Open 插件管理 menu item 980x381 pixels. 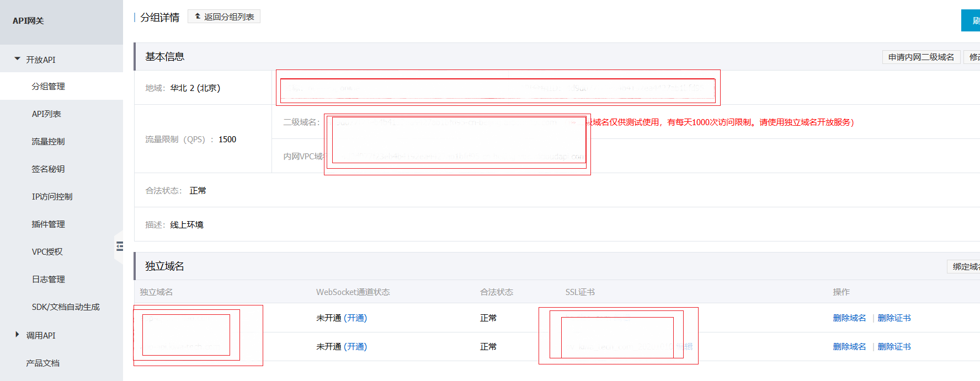point(49,224)
